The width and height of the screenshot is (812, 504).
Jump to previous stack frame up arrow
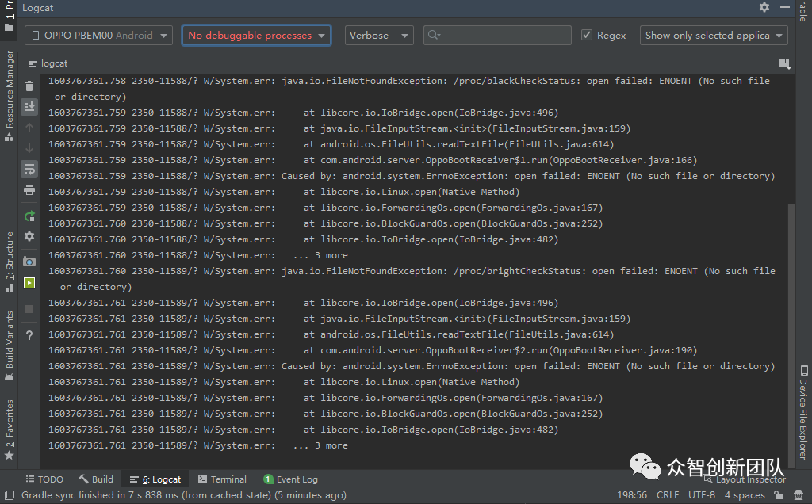pyautogui.click(x=29, y=128)
